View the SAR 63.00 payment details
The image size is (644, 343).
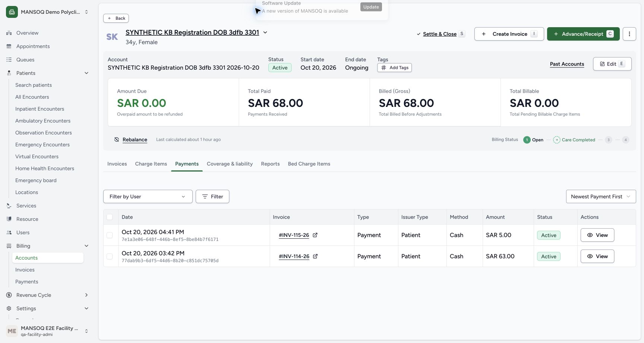pos(597,256)
